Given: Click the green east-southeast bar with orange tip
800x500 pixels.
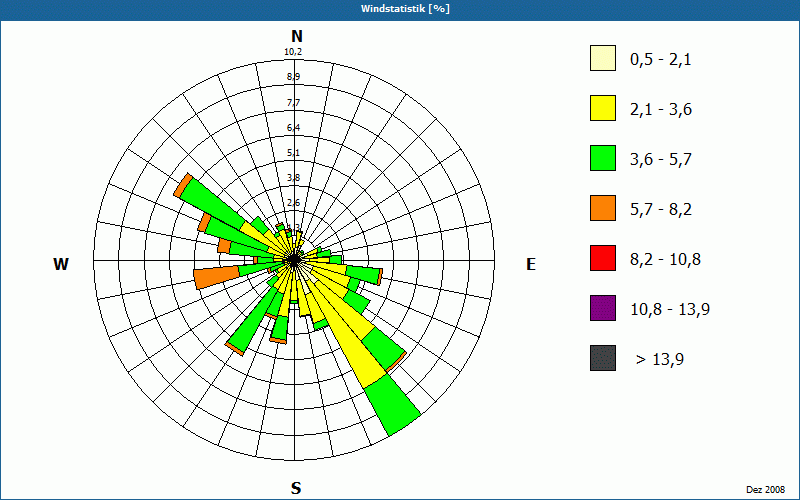Looking at the screenshot, I should (362, 274).
